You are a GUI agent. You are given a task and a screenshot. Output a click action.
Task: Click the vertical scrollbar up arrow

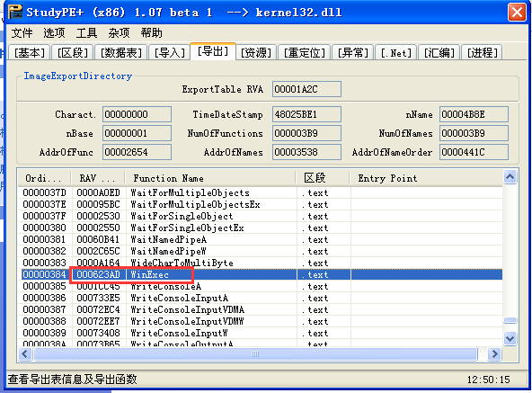tap(510, 176)
